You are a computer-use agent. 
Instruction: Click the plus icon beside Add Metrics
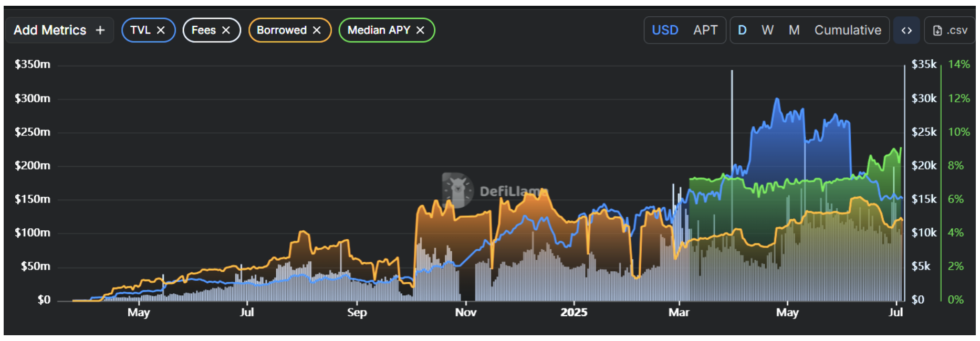pyautogui.click(x=100, y=30)
